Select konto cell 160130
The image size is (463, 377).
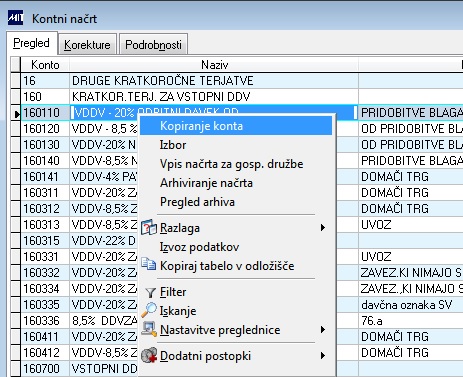45,145
